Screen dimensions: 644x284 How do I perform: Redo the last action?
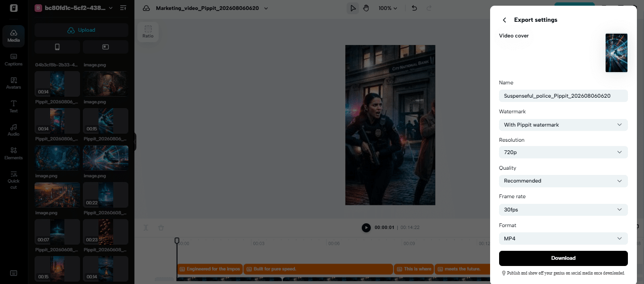[x=429, y=8]
